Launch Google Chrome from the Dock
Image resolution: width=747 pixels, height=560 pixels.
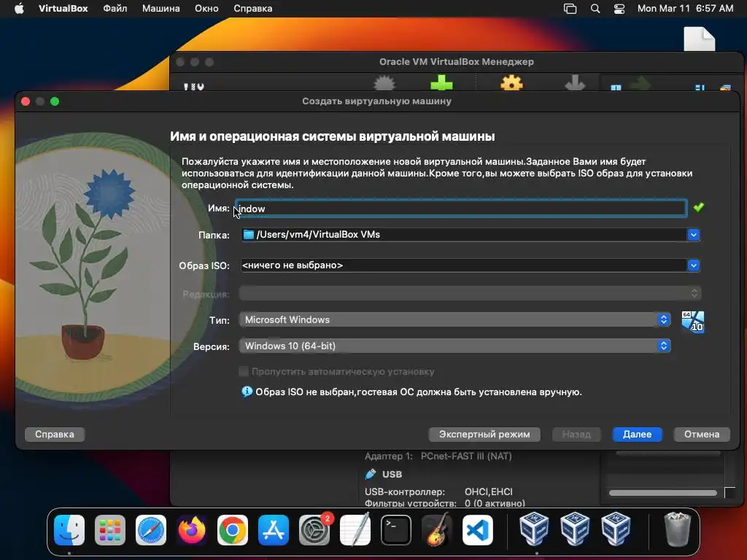point(233,530)
